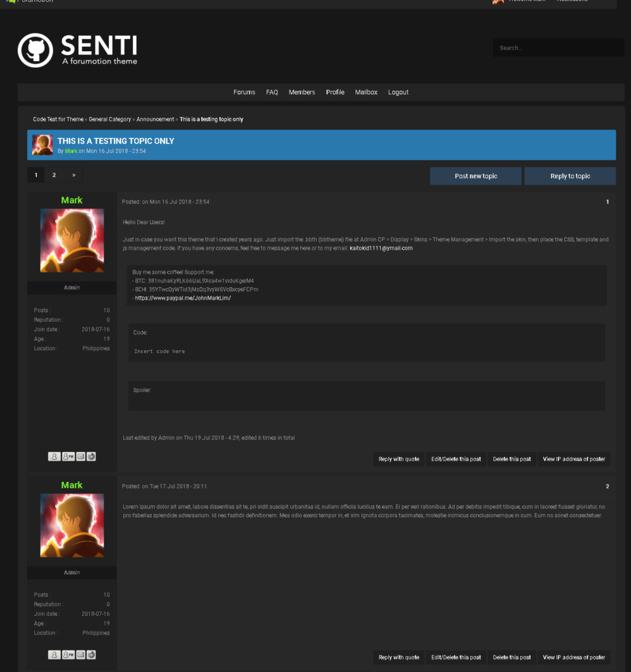Image resolution: width=631 pixels, height=672 pixels.
Task: Open the Forums menu item
Action: point(244,92)
